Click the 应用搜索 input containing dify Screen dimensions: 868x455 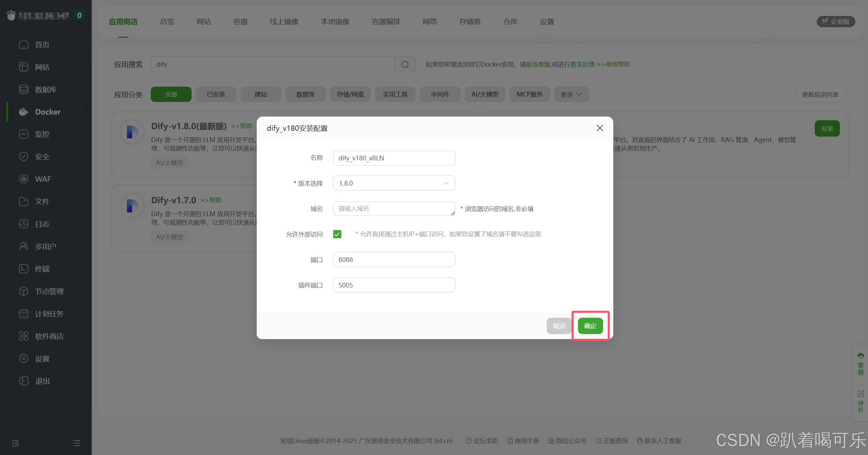272,65
